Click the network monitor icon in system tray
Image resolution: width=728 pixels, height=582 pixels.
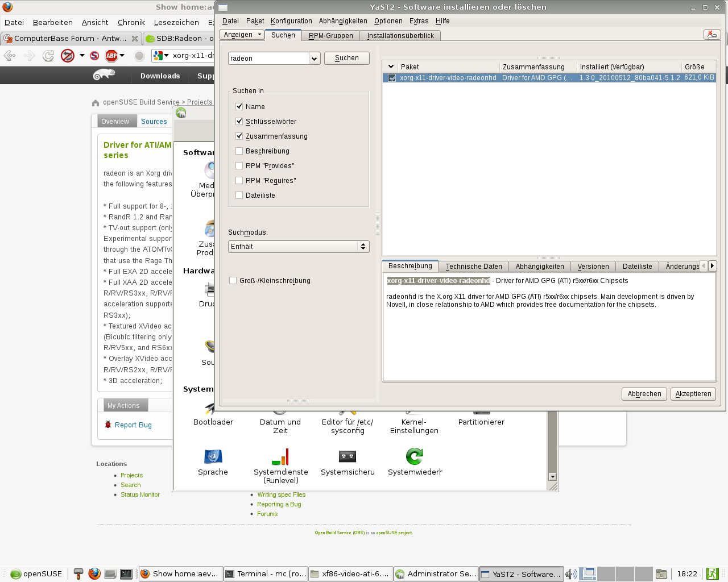click(588, 574)
